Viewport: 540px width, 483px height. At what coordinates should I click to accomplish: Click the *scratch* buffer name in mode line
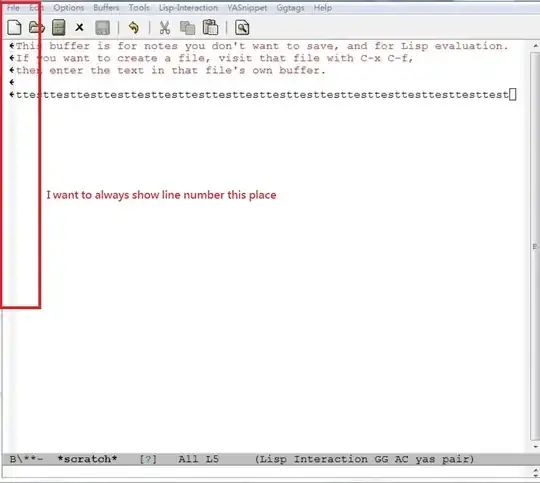pos(87,459)
